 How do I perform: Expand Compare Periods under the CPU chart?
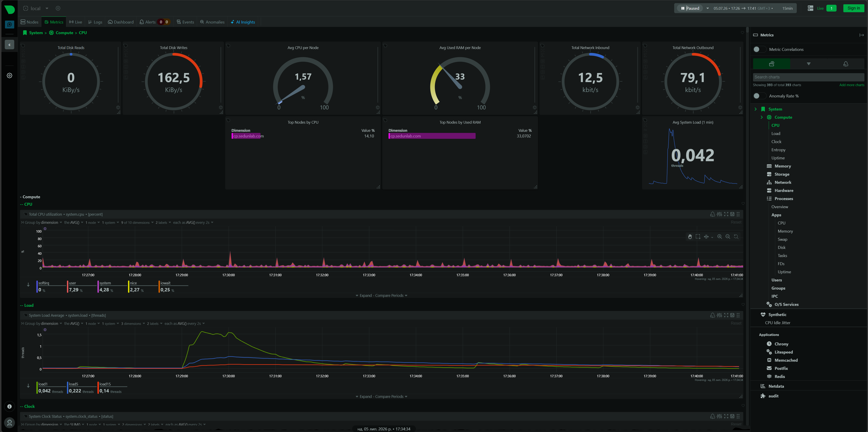(x=382, y=296)
